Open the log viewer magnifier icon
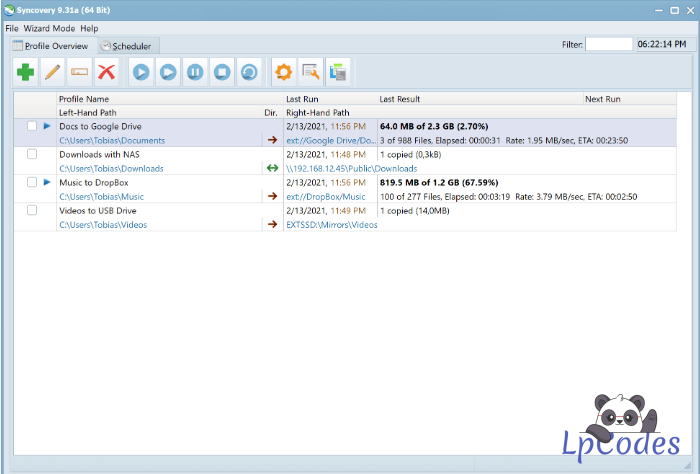The height and width of the screenshot is (474, 700). [310, 72]
